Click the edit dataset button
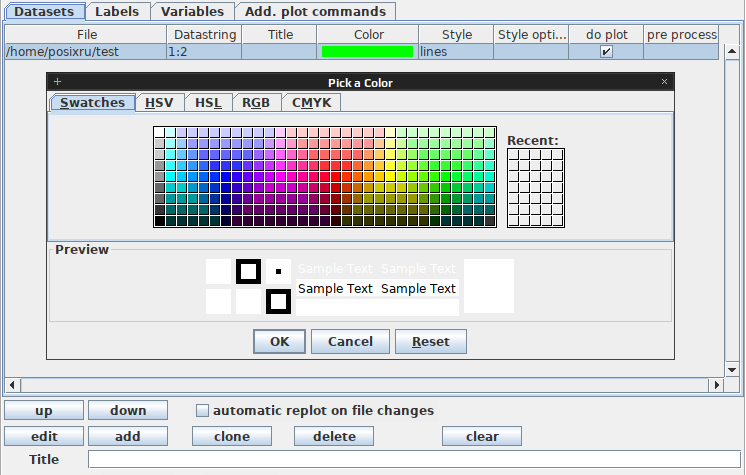Viewport: 746px width, 475px height. (44, 436)
